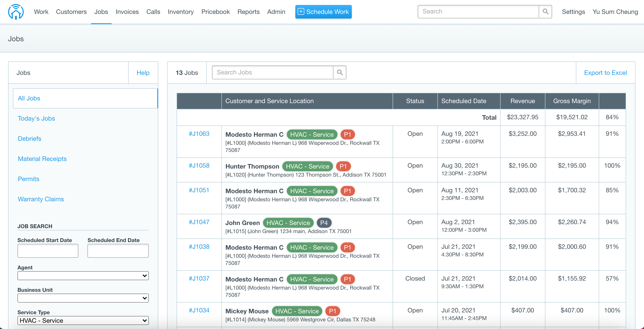
Task: Open the Inventory menu
Action: [181, 12]
